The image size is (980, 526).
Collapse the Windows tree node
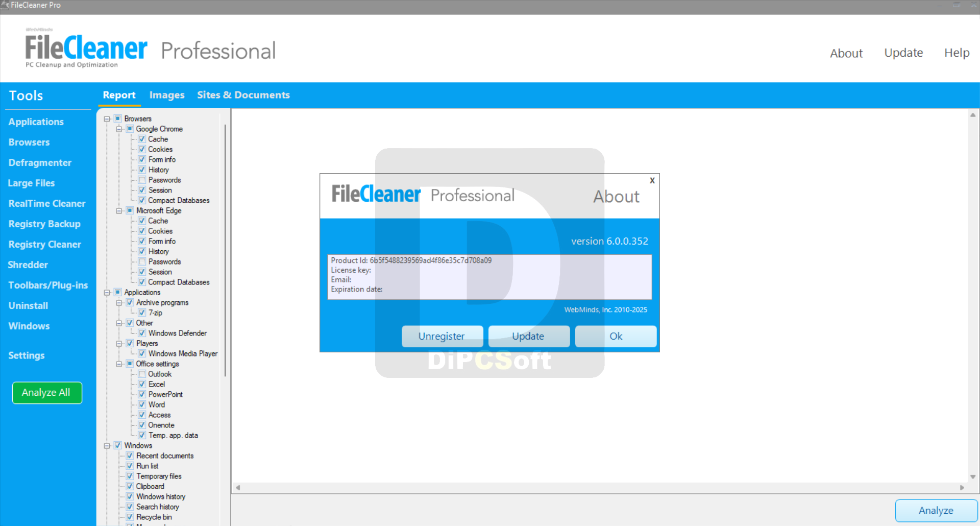pos(107,446)
